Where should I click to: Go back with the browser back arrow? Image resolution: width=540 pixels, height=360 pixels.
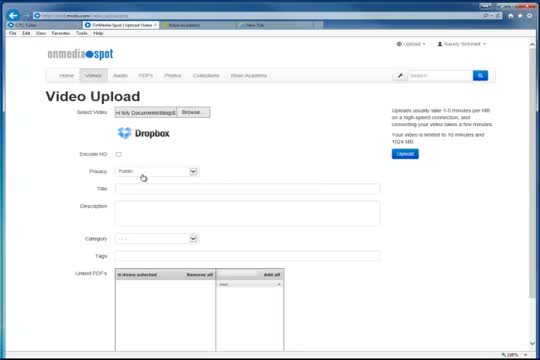(x=13, y=15)
